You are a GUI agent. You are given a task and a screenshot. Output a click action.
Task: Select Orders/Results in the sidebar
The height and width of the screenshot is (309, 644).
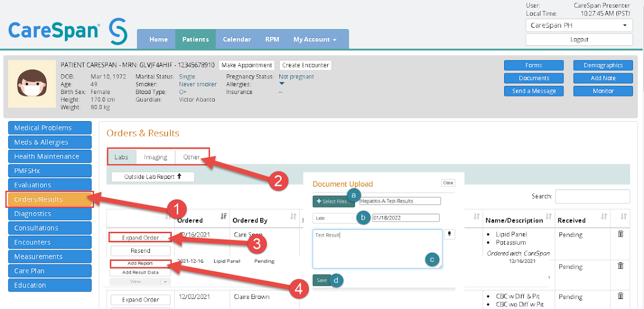click(50, 199)
